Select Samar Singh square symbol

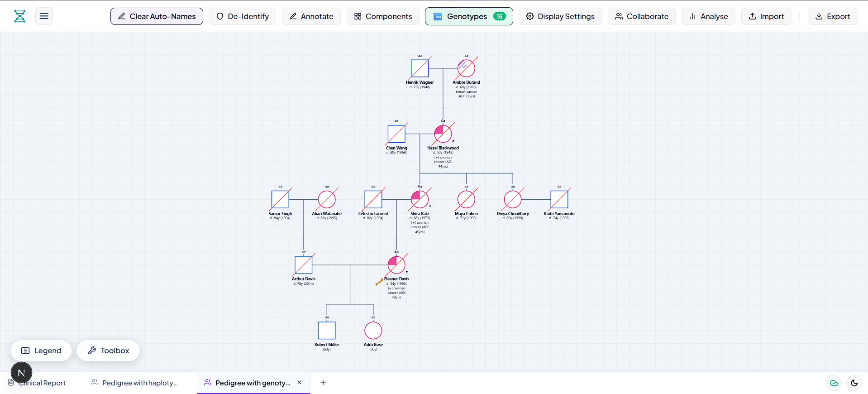click(x=280, y=199)
